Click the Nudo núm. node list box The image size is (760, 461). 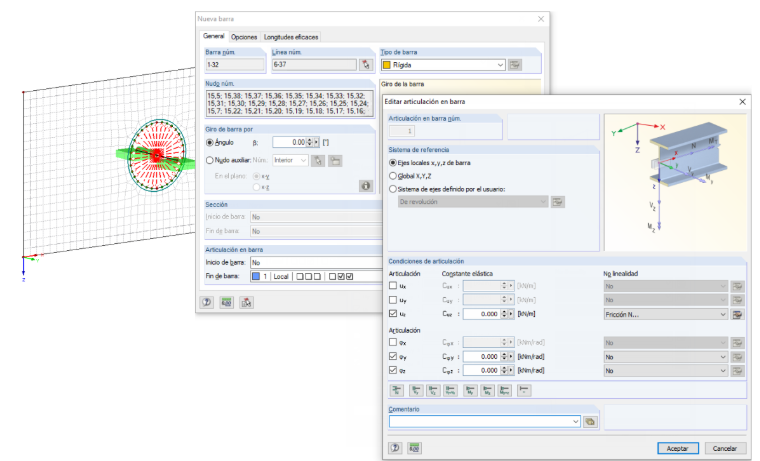tap(290, 104)
